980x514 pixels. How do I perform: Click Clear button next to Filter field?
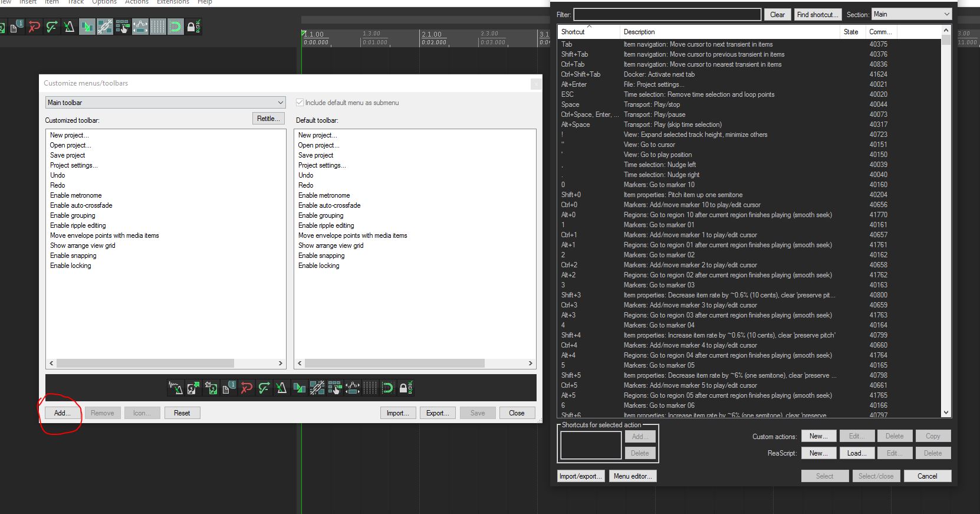777,15
